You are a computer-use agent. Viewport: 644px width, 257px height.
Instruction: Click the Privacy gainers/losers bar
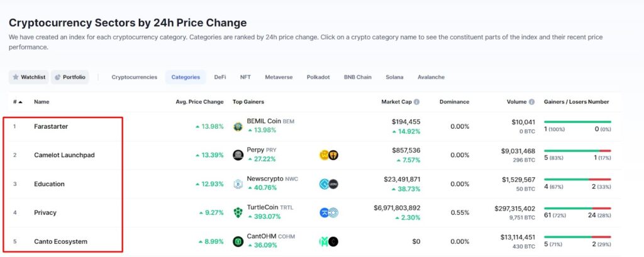pos(577,208)
